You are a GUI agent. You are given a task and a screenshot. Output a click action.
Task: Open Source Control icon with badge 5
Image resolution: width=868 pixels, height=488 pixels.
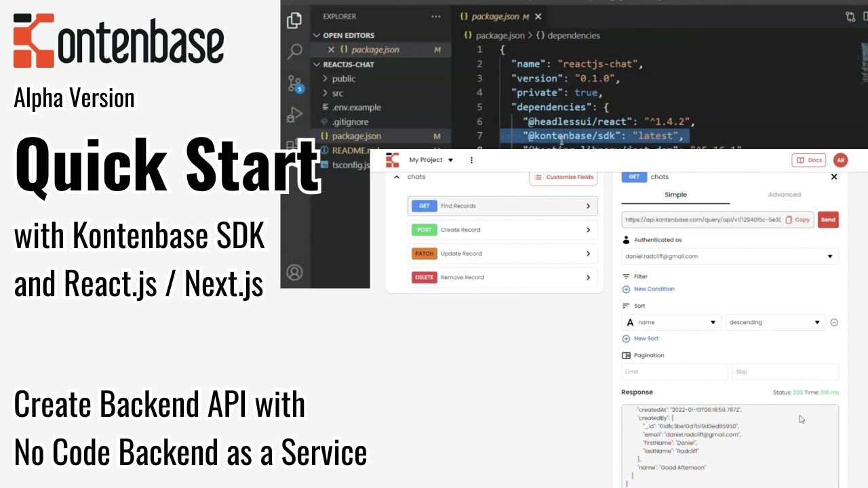click(x=296, y=83)
